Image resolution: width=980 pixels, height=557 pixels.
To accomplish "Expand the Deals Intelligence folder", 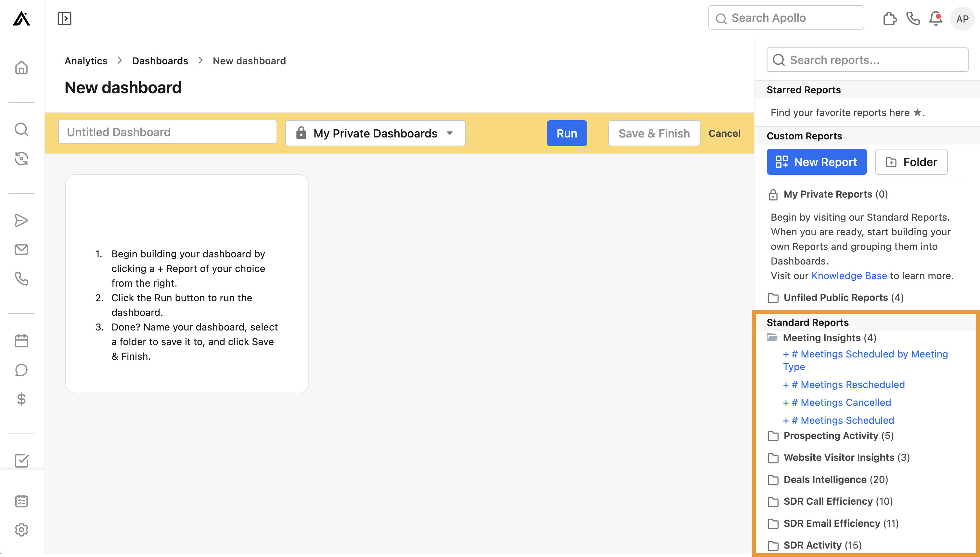I will [x=828, y=480].
